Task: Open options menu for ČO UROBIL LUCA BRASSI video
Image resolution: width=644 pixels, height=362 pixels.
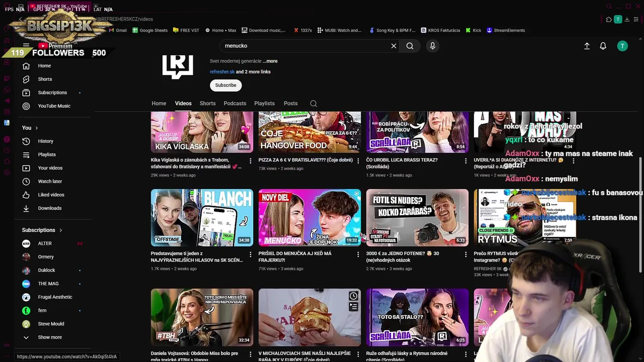Action: (x=465, y=161)
